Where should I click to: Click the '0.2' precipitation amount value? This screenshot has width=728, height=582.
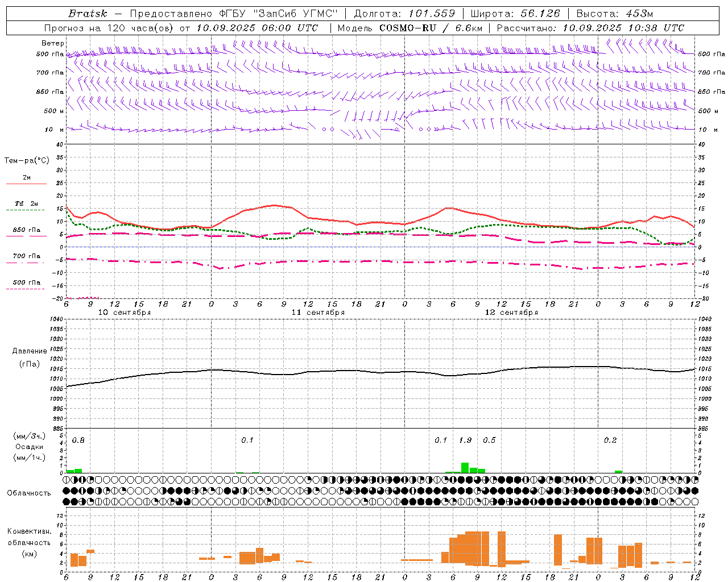pos(610,440)
